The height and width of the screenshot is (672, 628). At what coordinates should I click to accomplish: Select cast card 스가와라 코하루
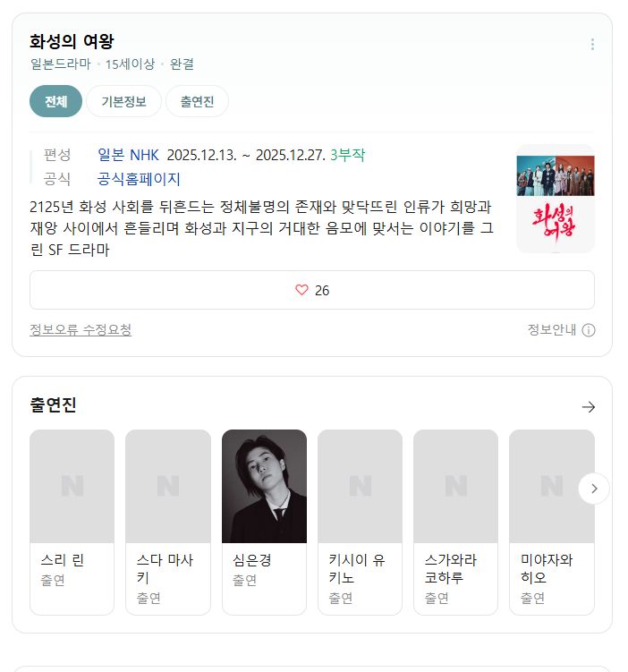(x=456, y=522)
